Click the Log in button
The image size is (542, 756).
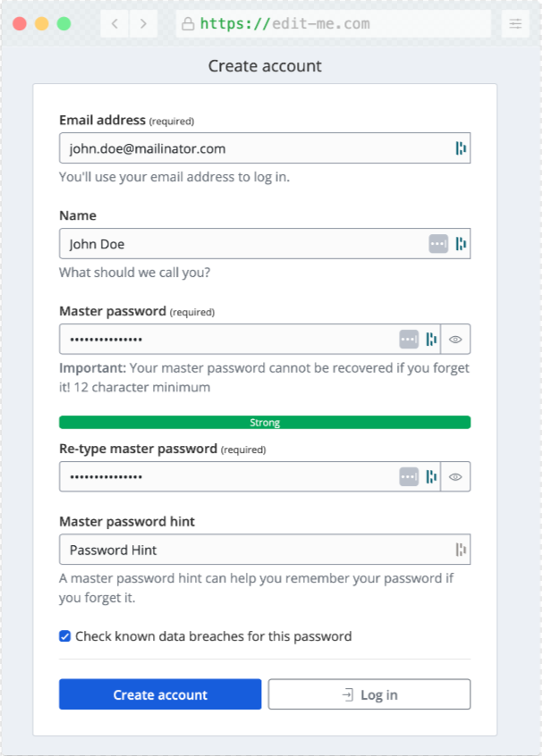369,693
